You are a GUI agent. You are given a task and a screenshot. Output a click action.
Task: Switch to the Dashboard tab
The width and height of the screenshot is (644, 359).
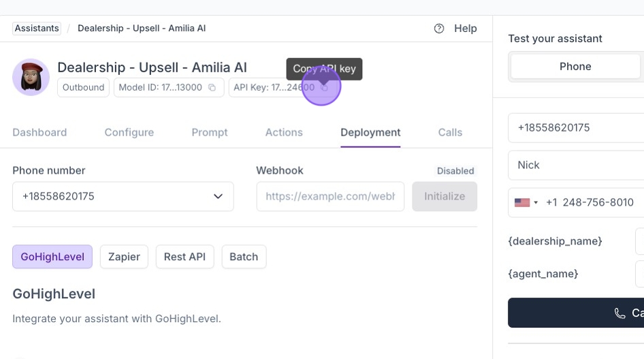click(x=39, y=132)
